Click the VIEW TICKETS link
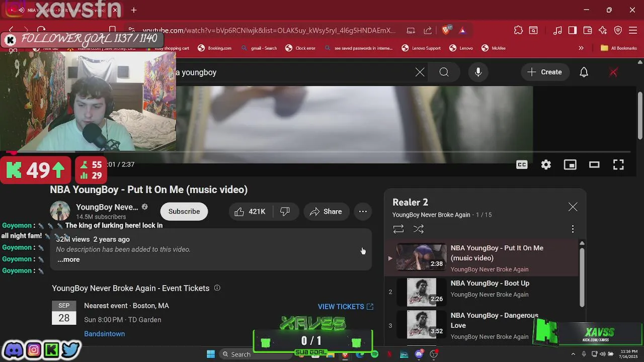Image resolution: width=644 pixels, height=362 pixels. [346, 307]
